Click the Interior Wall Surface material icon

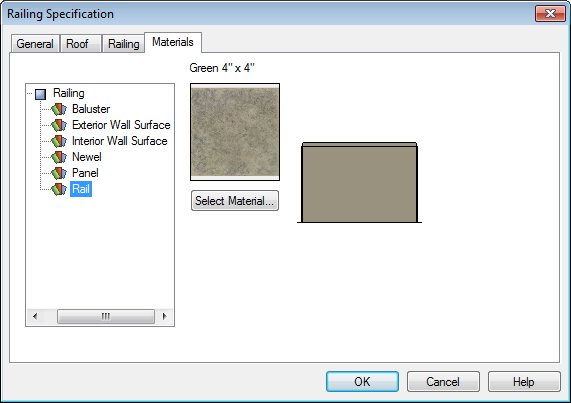click(59, 141)
